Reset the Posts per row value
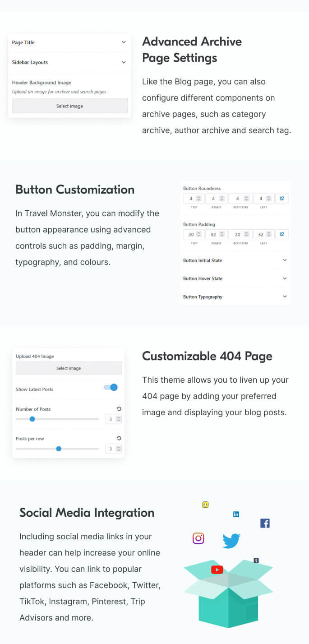 coord(119,438)
